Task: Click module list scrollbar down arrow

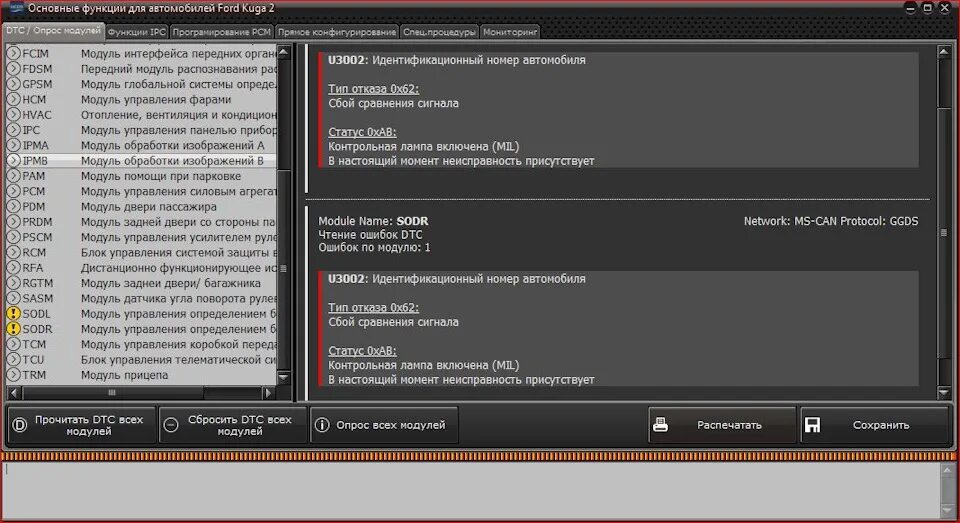Action: coord(283,377)
